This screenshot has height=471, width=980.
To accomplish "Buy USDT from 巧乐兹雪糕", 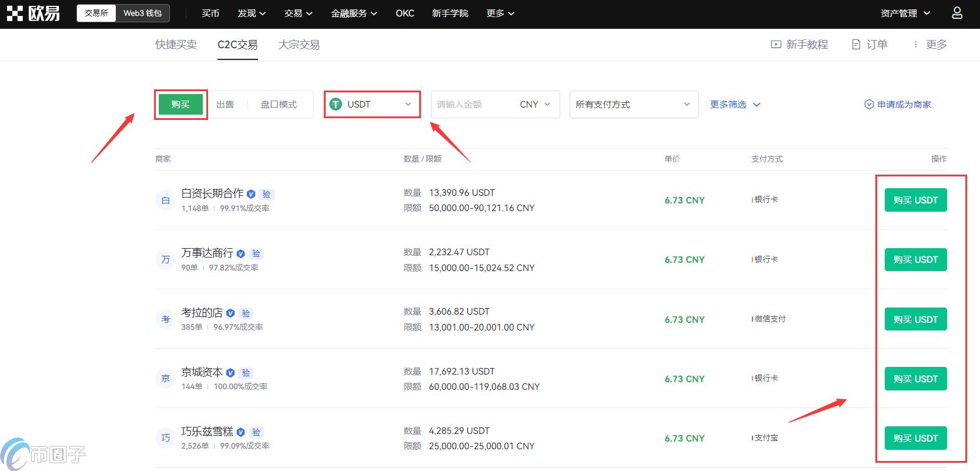I will pos(915,438).
